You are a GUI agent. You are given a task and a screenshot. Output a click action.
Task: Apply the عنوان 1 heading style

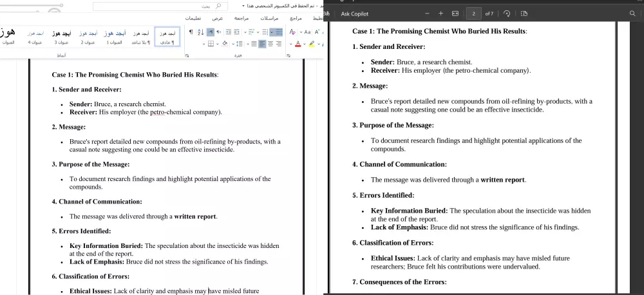pyautogui.click(x=114, y=37)
